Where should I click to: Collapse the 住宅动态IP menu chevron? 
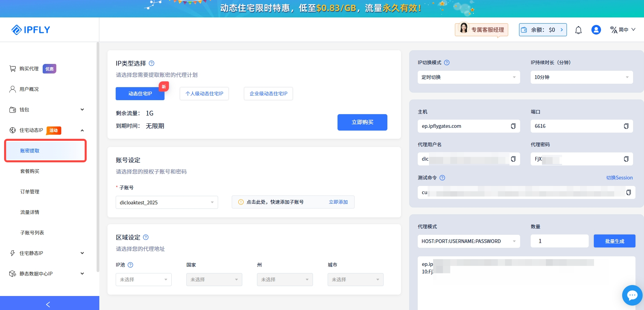82,130
